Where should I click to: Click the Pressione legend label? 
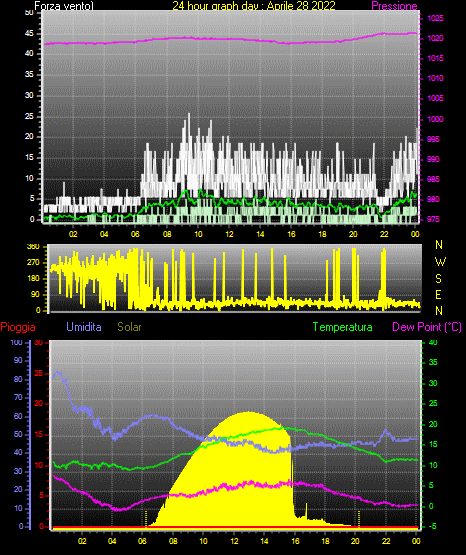(x=394, y=6)
